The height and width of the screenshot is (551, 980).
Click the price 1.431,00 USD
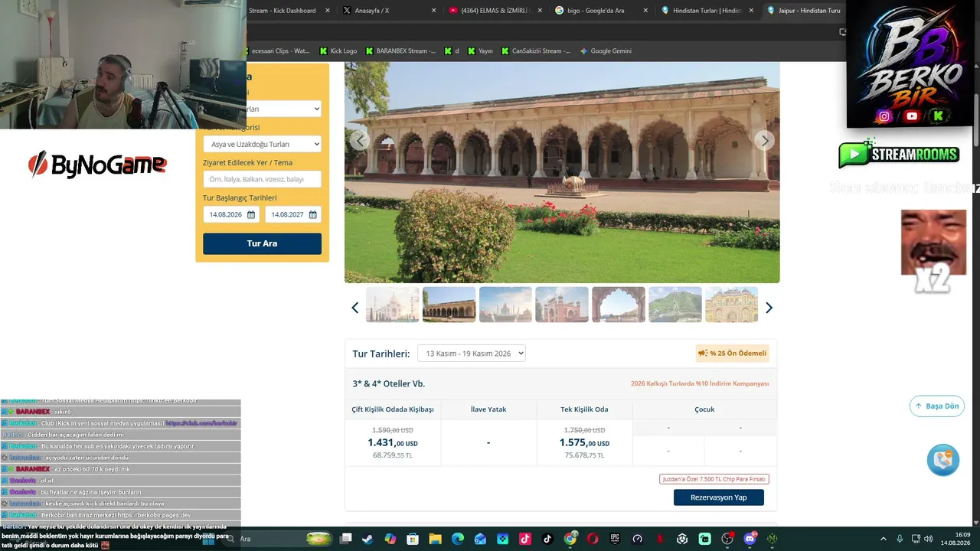pyautogui.click(x=393, y=443)
